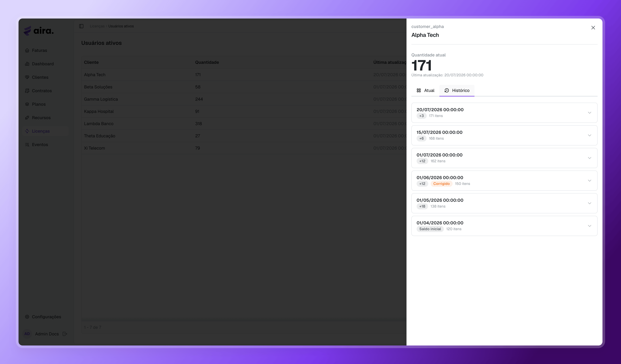Open Configurações in the sidebar
This screenshot has width=621, height=364.
coord(46,317)
